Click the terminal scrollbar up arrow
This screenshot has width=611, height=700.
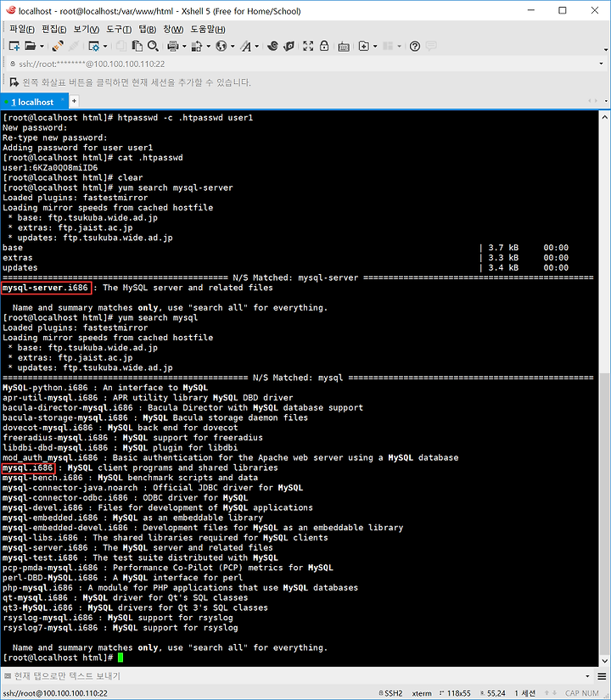605,117
